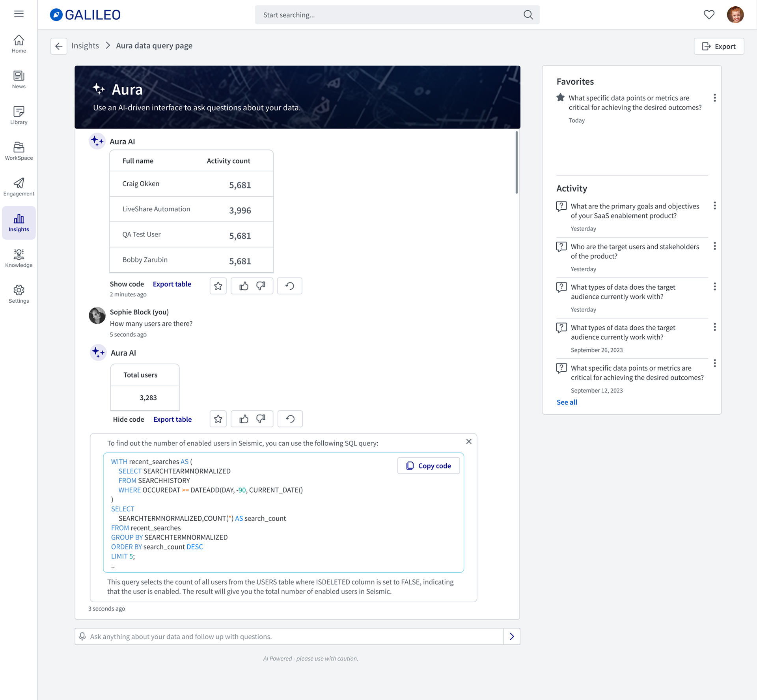Open options menu for the favorite question
Image resolution: width=757 pixels, height=700 pixels.
[715, 98]
